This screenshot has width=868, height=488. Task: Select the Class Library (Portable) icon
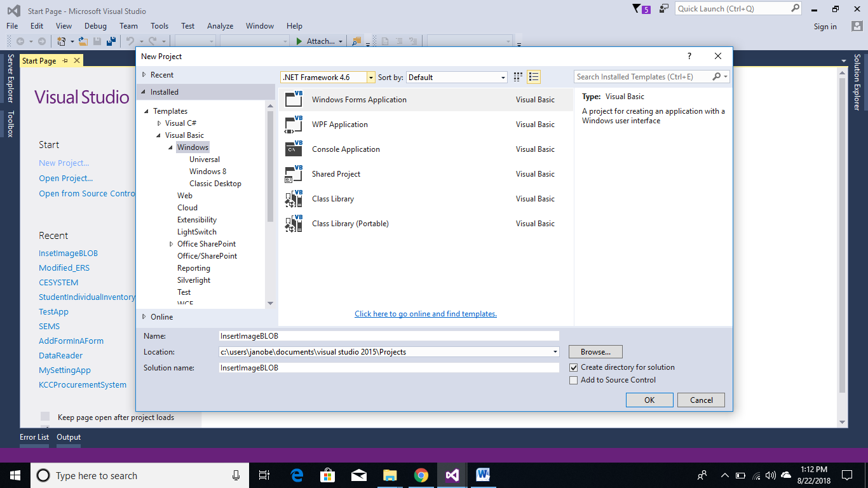point(294,224)
